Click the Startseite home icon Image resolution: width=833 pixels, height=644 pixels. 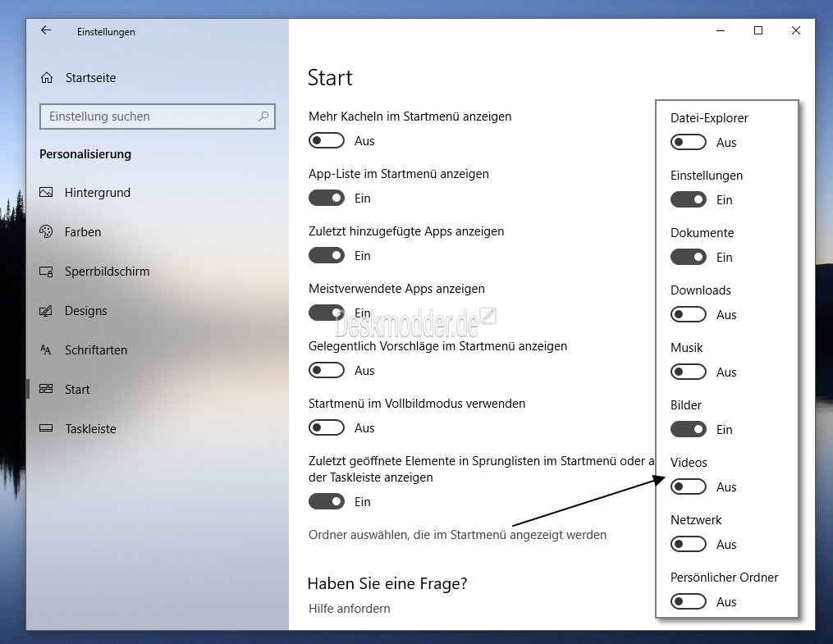[47, 77]
